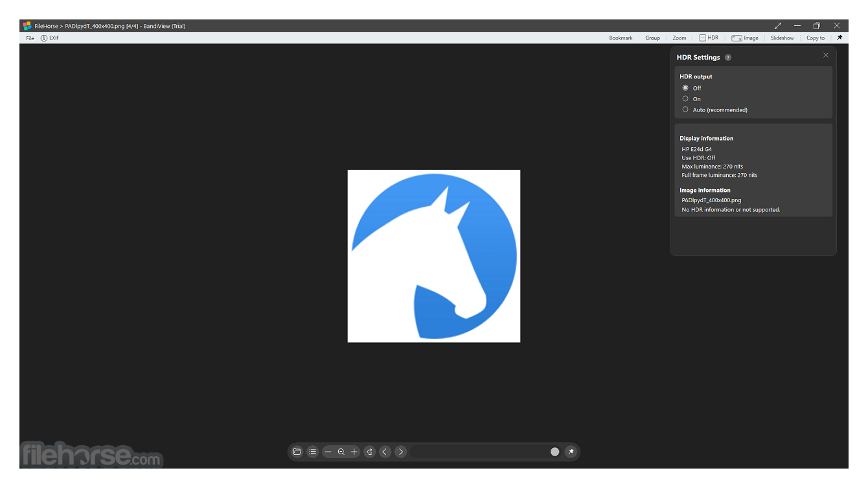
Task: Go to the next image
Action: point(401,452)
